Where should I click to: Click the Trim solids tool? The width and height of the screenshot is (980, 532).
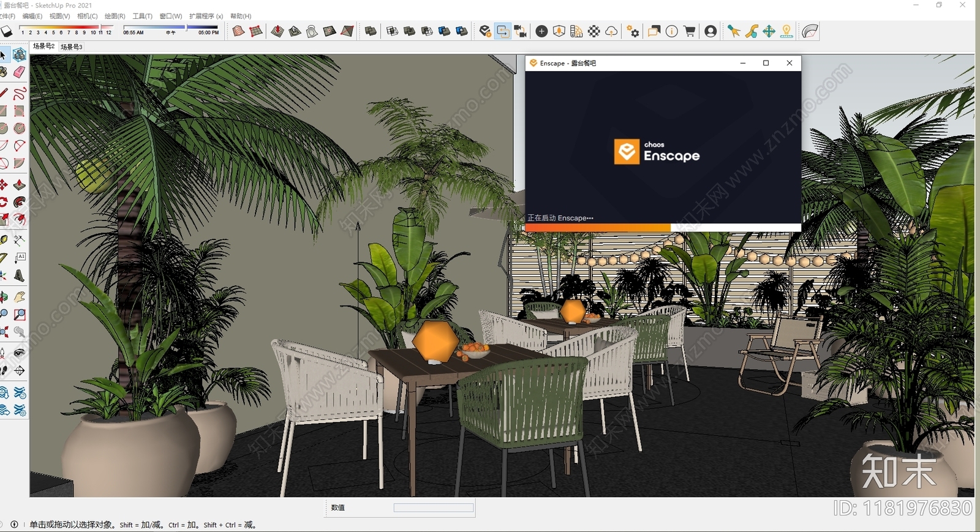(x=445, y=31)
